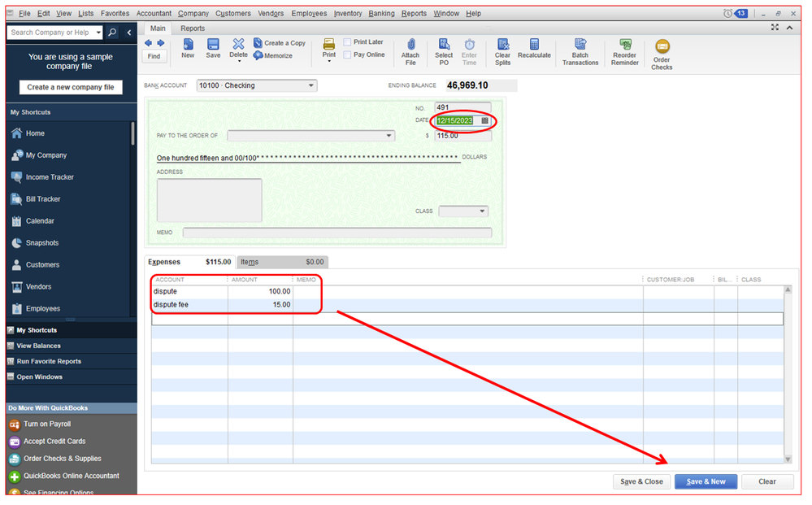Click the Reorder Reminder icon
This screenshot has width=812, height=505.
[624, 45]
